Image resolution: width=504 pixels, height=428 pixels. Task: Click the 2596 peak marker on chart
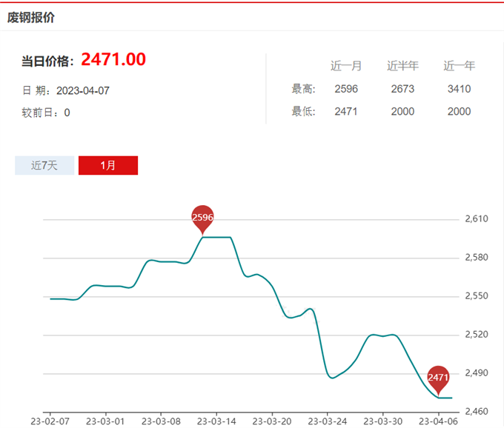click(x=202, y=219)
